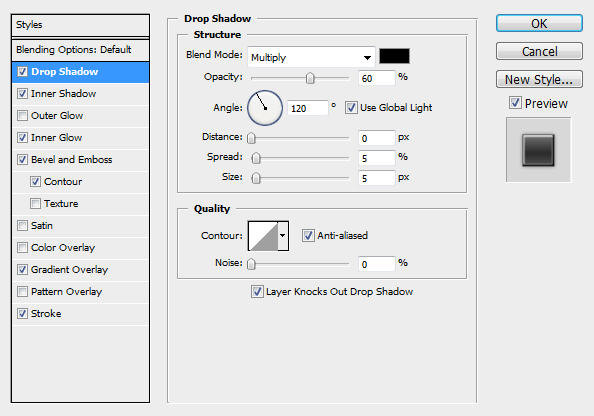
Task: Select the Inner Shadow style row
Action: (x=80, y=94)
